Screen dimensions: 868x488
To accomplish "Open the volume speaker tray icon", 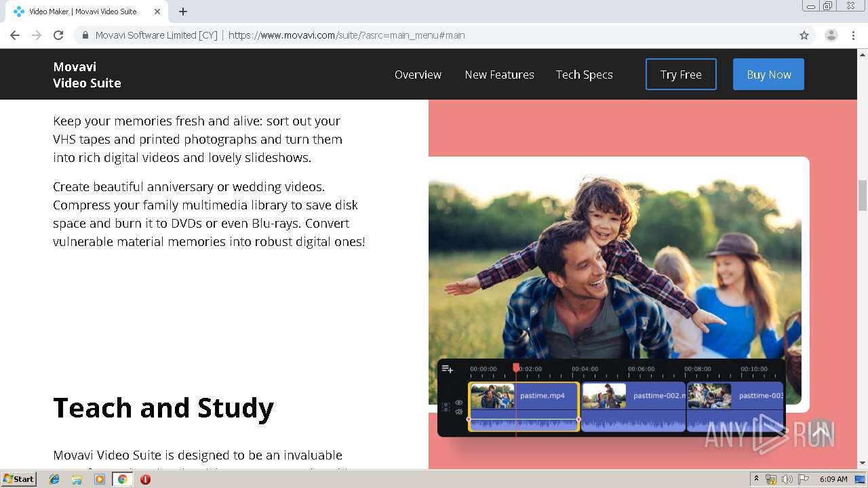I will click(787, 479).
